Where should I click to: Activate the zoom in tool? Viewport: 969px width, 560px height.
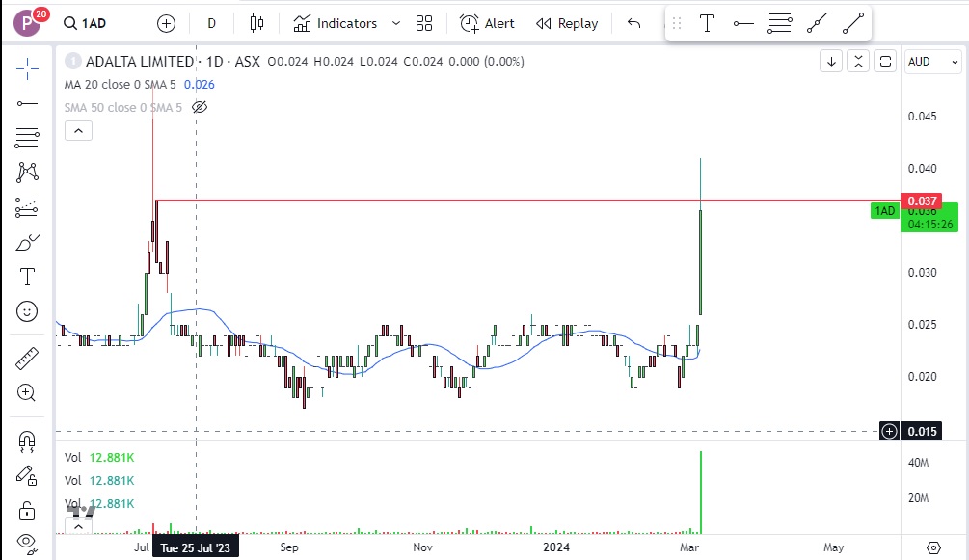27,392
